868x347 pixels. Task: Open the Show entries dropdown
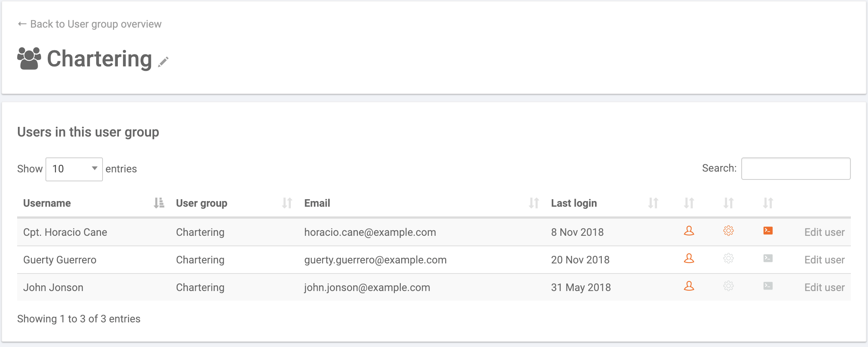coord(74,169)
